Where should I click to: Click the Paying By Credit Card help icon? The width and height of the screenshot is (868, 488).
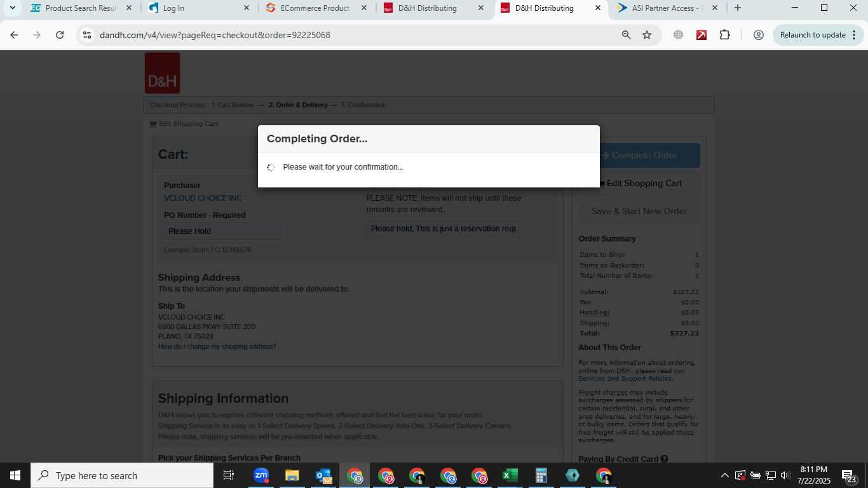point(664,459)
